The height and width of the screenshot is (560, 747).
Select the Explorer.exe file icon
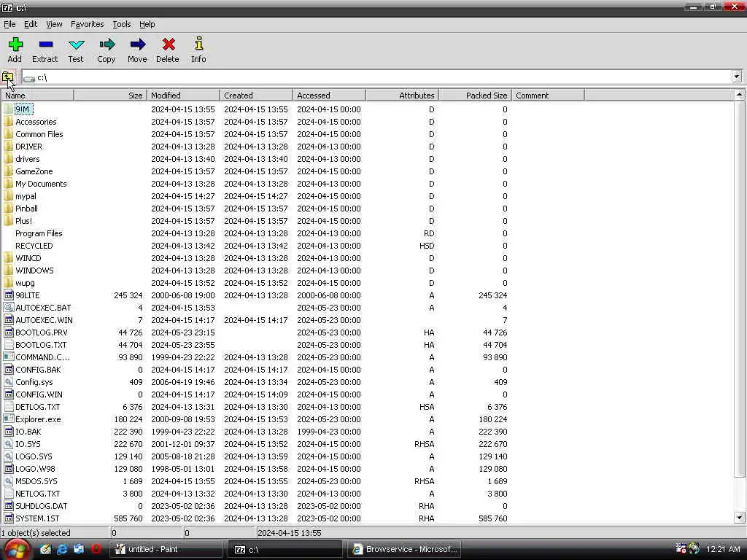[8, 419]
